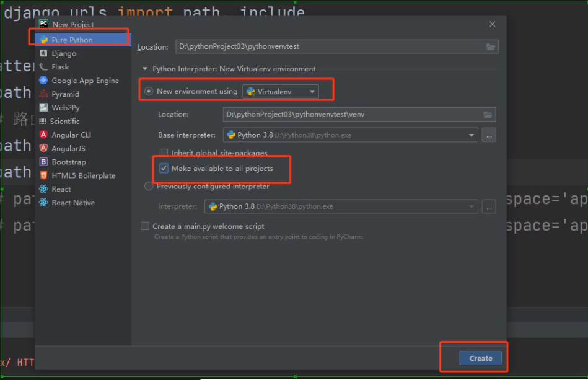588x380 pixels.
Task: Select Google App Engine label
Action: (85, 80)
